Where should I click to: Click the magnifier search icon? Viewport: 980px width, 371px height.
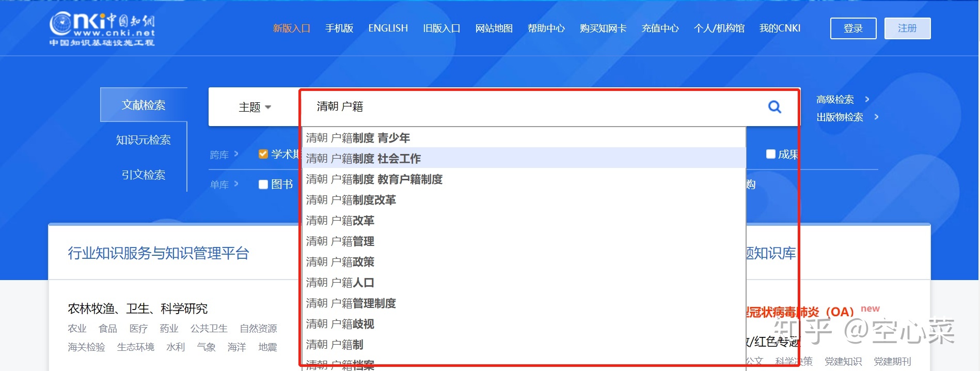tap(774, 107)
